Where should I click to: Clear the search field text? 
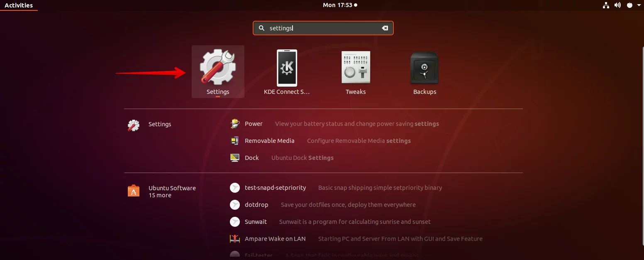click(x=385, y=28)
